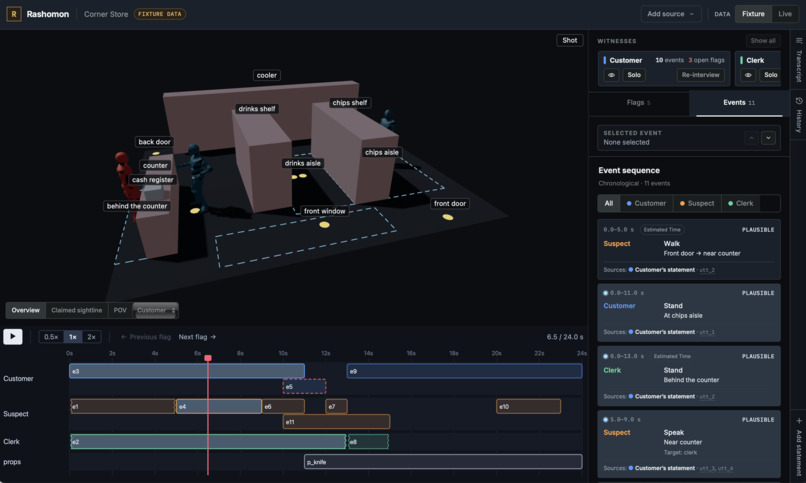806x483 pixels.
Task: Open the Transcript side panel
Action: click(799, 60)
